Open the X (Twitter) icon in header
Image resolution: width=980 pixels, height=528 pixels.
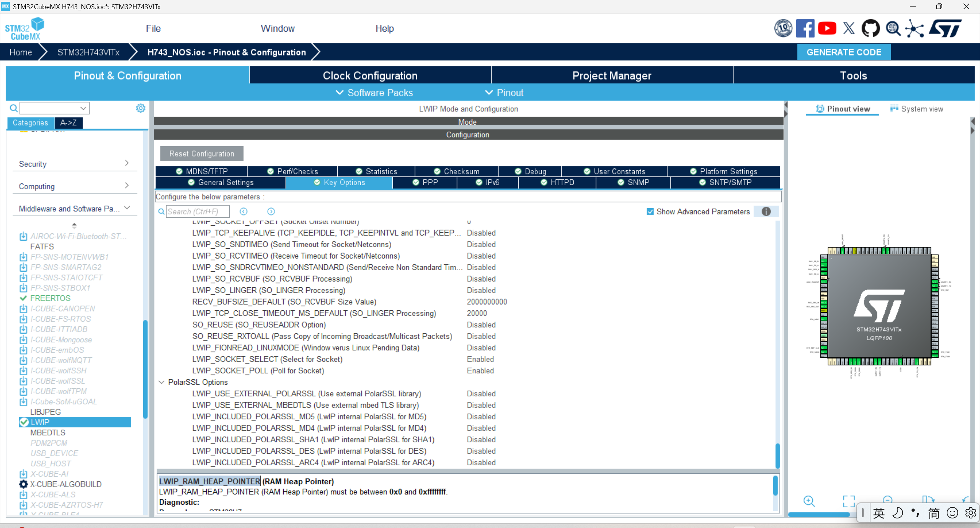(849, 29)
